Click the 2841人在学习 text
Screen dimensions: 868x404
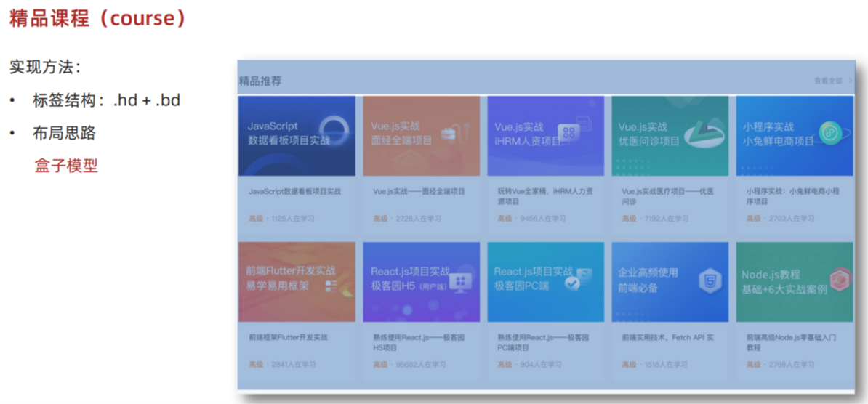[x=294, y=365]
